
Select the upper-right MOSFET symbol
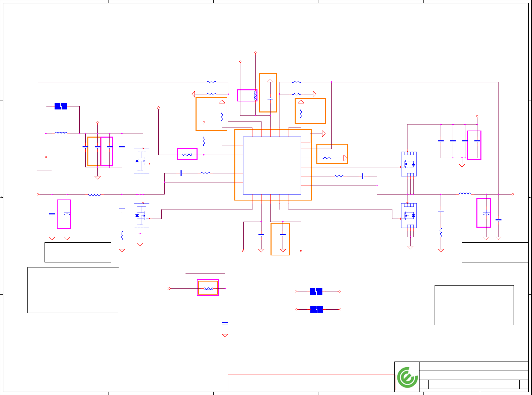coord(409,164)
